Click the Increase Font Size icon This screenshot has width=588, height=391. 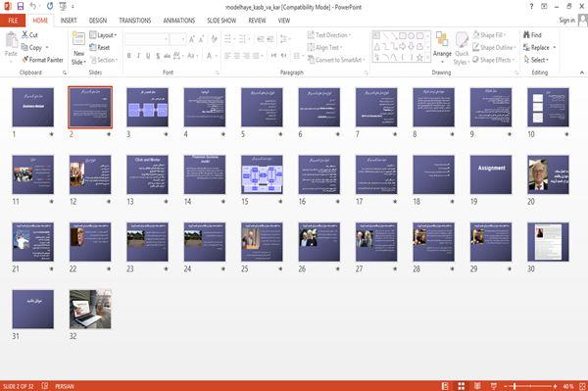tap(192, 39)
